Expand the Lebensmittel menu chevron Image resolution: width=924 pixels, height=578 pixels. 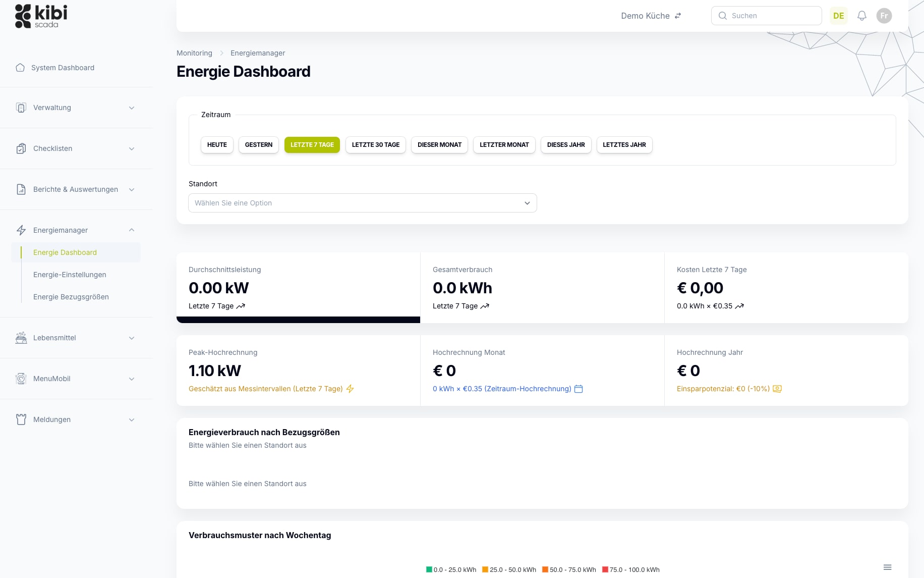(132, 338)
